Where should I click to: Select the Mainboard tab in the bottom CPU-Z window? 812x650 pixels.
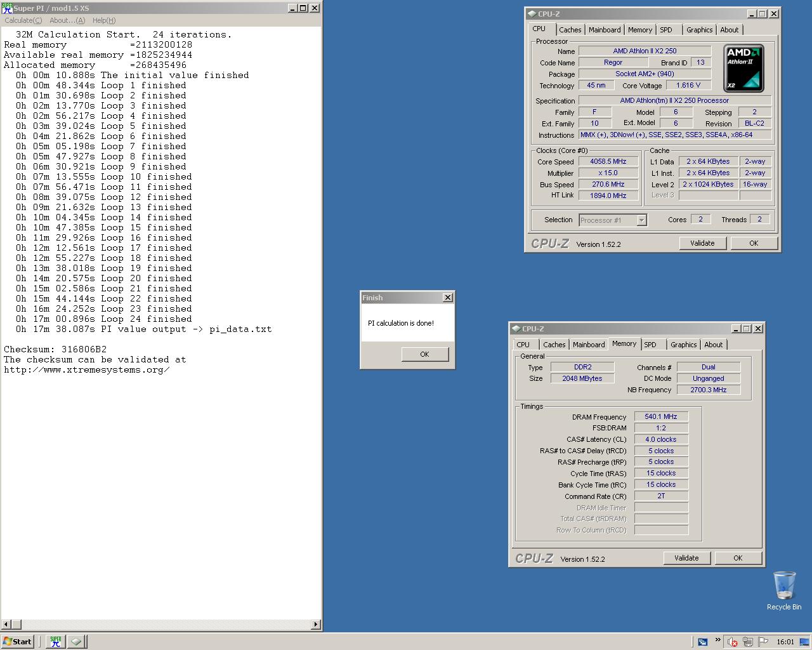pos(589,345)
